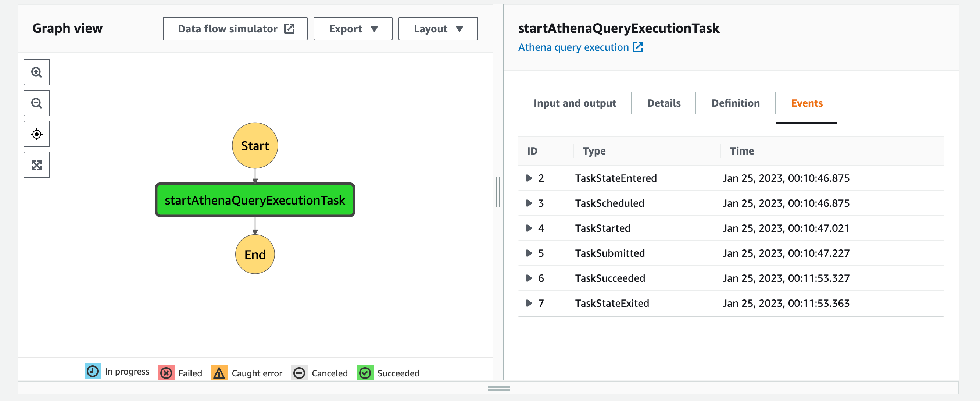Click the Failed legend red icon
The width and height of the screenshot is (980, 401).
pyautogui.click(x=166, y=373)
